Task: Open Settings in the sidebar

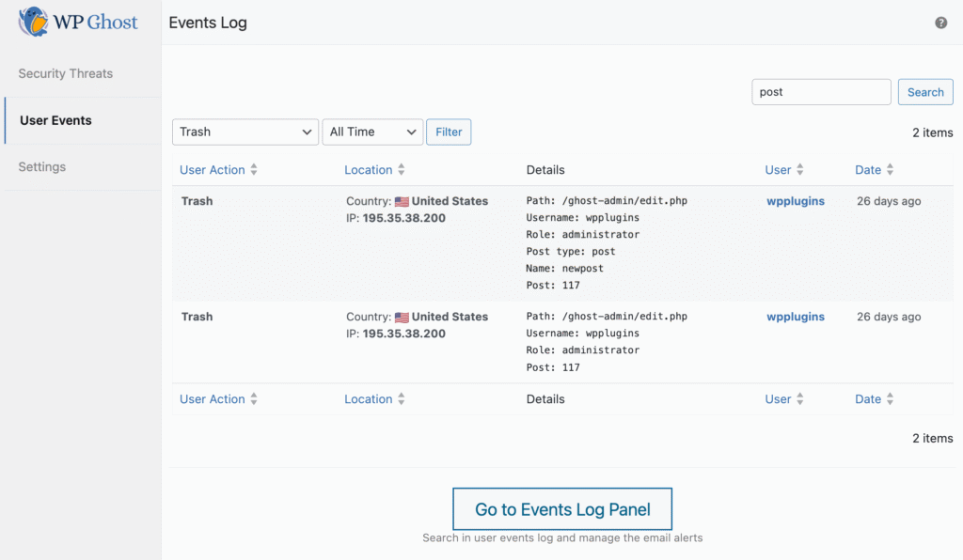Action: pos(41,167)
